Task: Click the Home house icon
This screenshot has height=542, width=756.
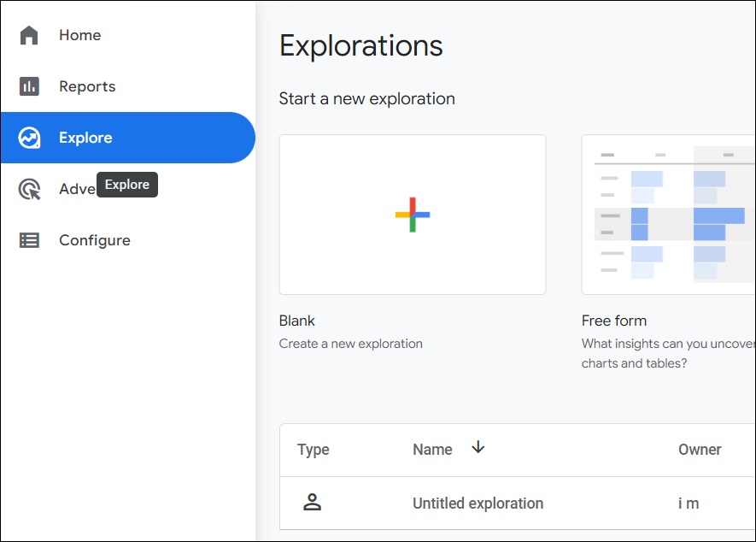Action: click(x=29, y=35)
